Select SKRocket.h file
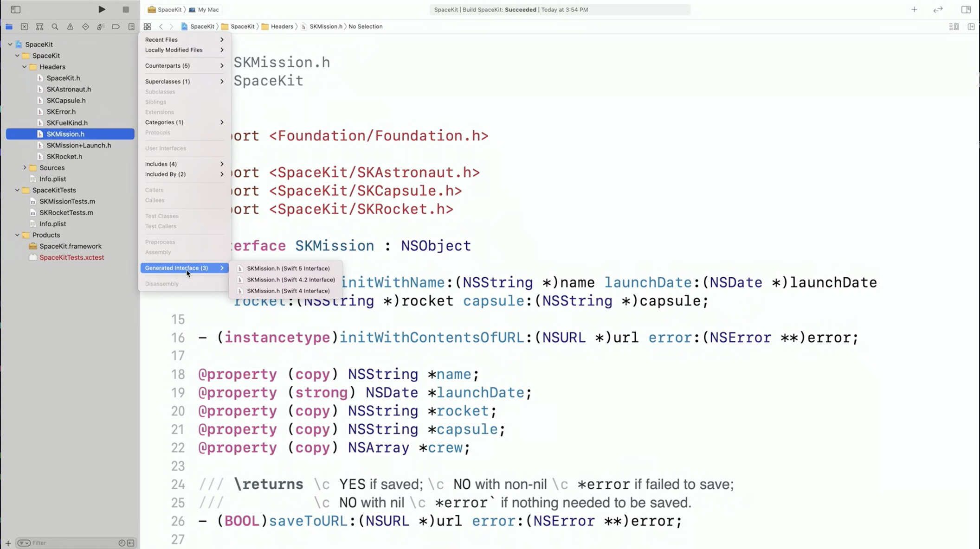Screen dimensions: 980x549 coord(64,157)
